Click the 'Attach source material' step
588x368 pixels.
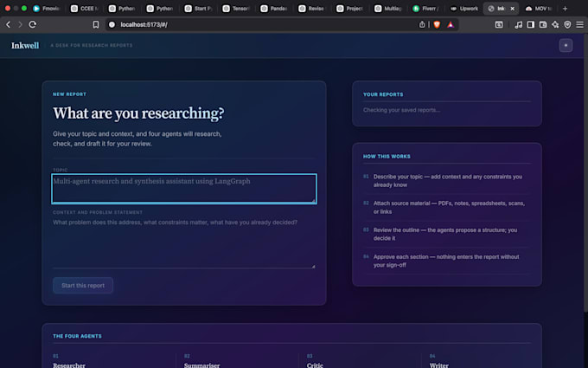coord(447,207)
